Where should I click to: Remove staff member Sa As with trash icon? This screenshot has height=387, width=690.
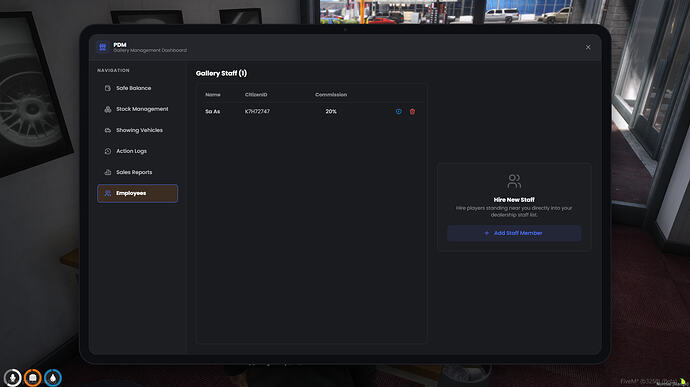412,111
